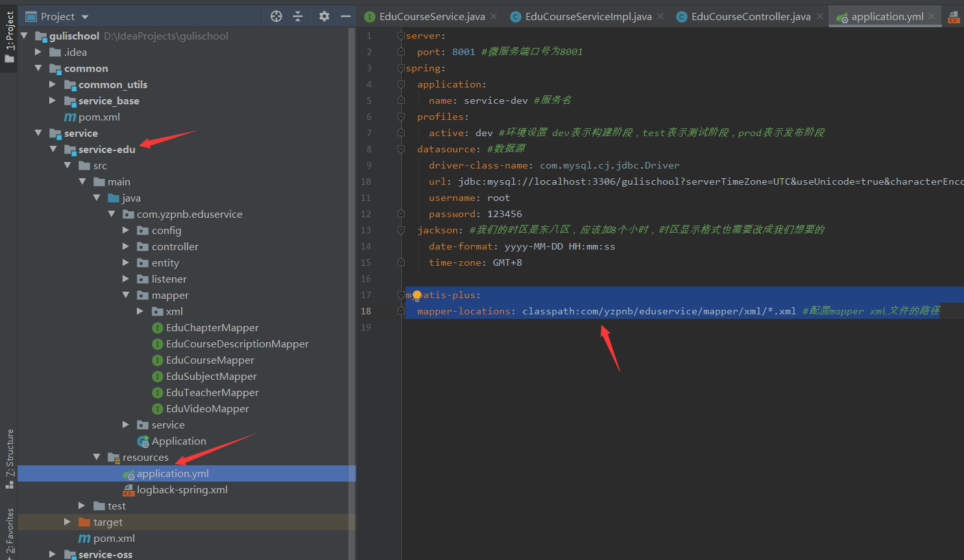
Task: Open EduTeacherMapper interface
Action: 205,392
